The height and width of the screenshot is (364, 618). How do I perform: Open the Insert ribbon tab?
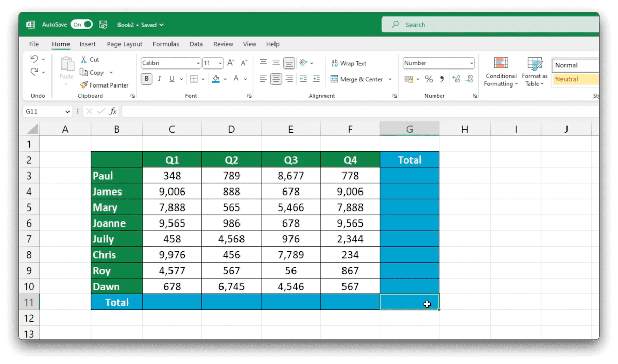(88, 44)
